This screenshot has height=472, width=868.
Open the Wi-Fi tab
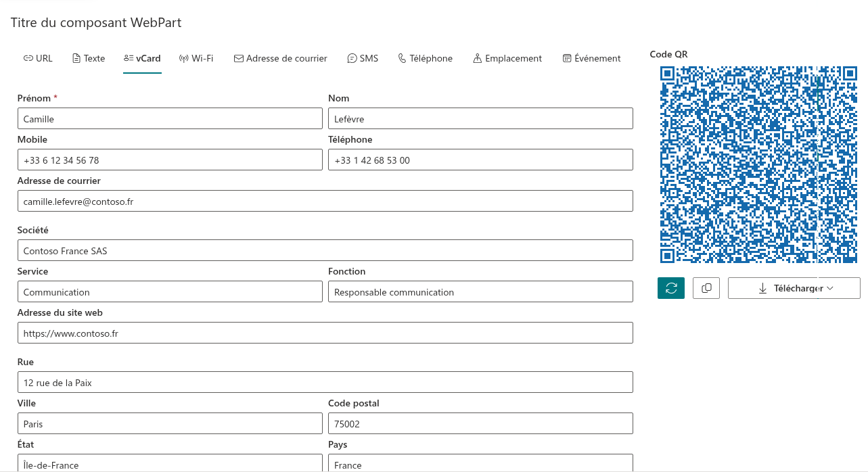point(196,58)
